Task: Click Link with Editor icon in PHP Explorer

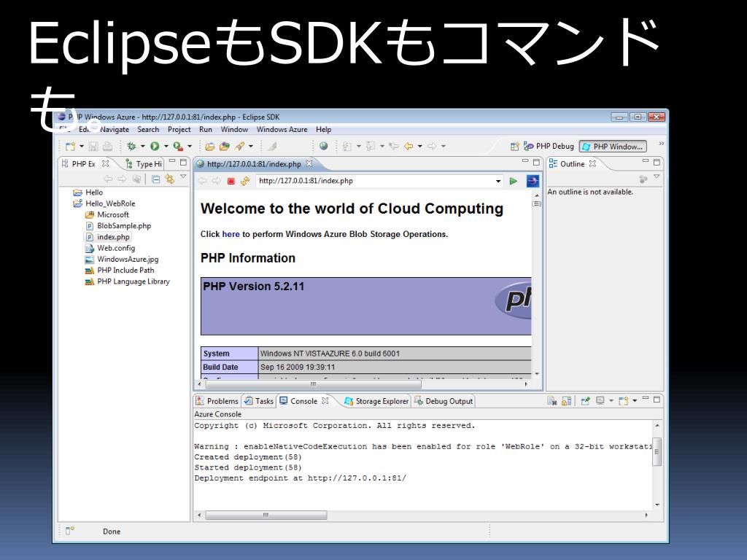Action: [x=169, y=179]
